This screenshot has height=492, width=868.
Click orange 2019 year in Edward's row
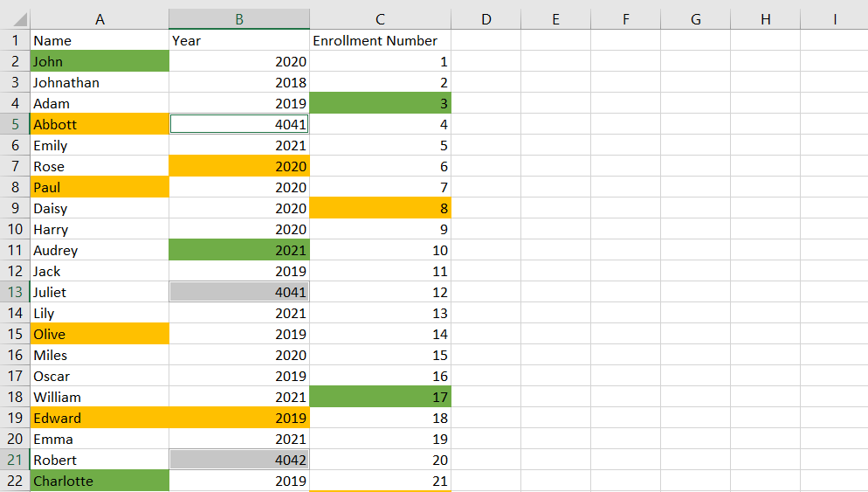239,418
